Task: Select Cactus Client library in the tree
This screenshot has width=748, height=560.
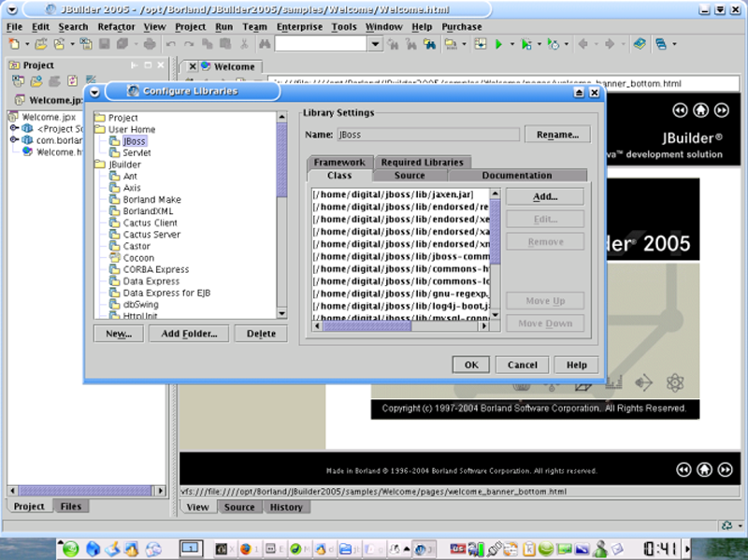Action: pyautogui.click(x=150, y=223)
